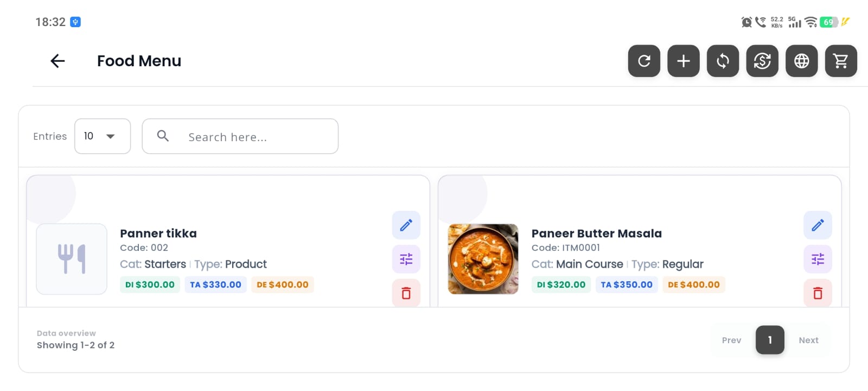
Task: Open the globe language icon
Action: 802,61
